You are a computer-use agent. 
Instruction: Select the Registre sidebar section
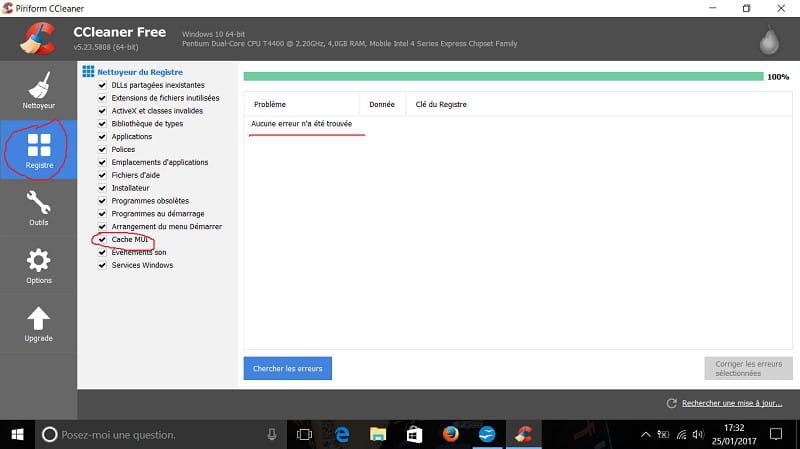click(39, 149)
